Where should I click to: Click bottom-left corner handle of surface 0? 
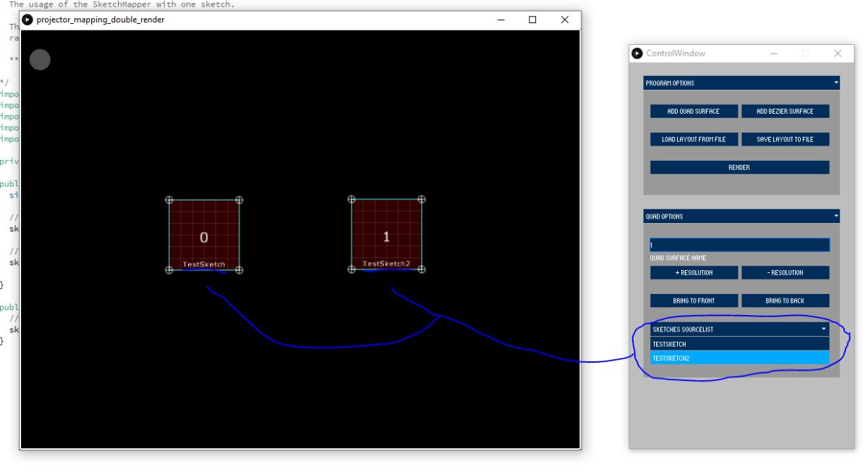coord(169,270)
